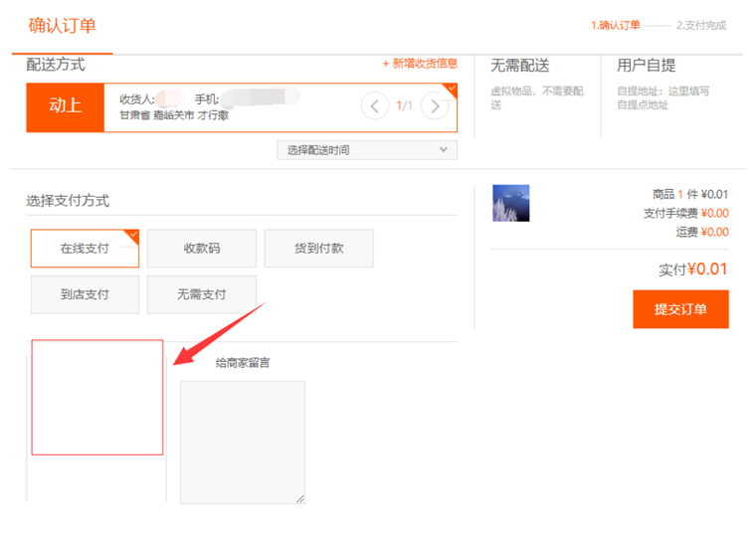Click inside the 给商家留言 message box
The width and height of the screenshot is (756, 540).
point(242,442)
